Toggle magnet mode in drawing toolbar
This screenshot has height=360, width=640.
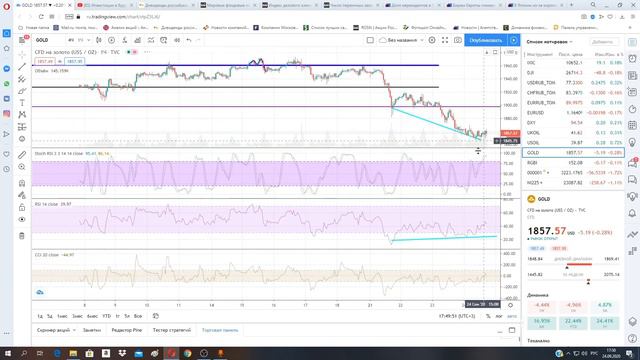tap(22, 183)
